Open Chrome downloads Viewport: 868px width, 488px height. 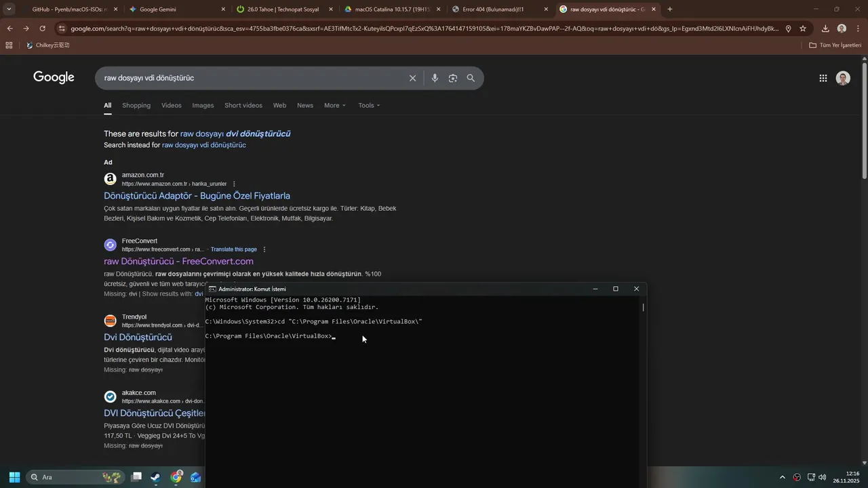click(x=825, y=28)
